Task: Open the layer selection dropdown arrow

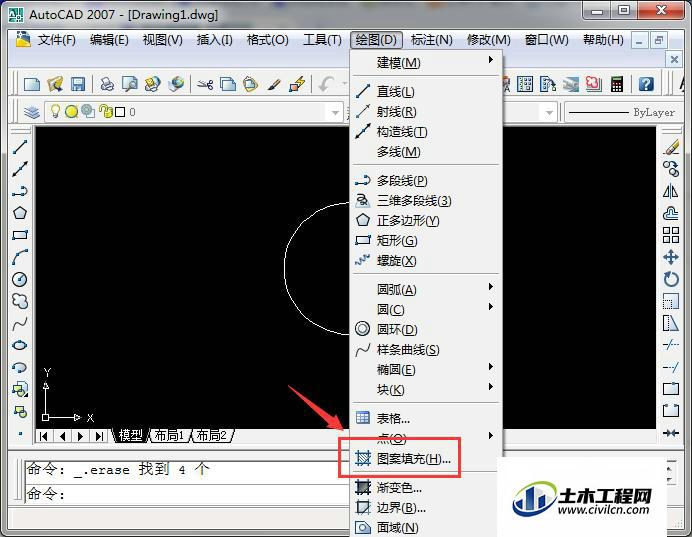Action: 335,112
